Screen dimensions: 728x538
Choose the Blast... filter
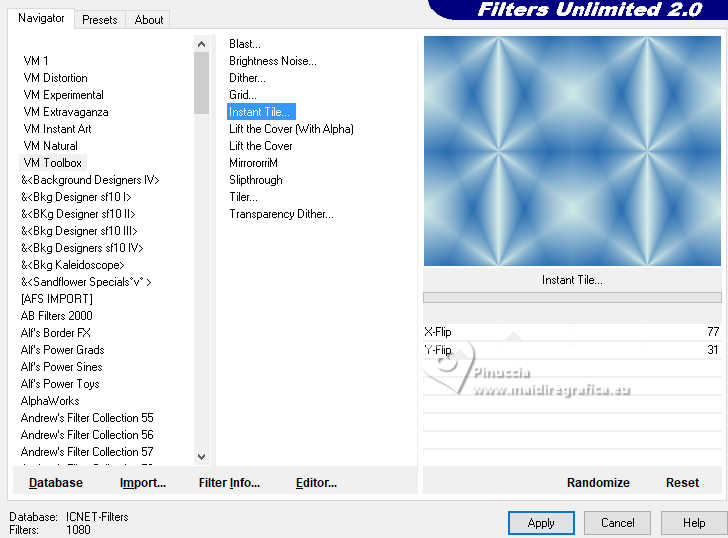click(x=245, y=44)
